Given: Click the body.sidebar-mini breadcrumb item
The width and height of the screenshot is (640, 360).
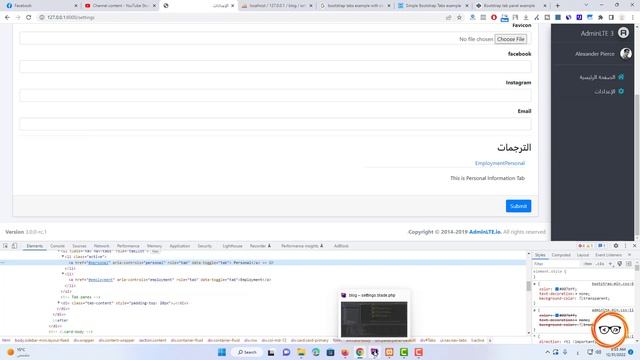Looking at the screenshot, I should [x=42, y=340].
